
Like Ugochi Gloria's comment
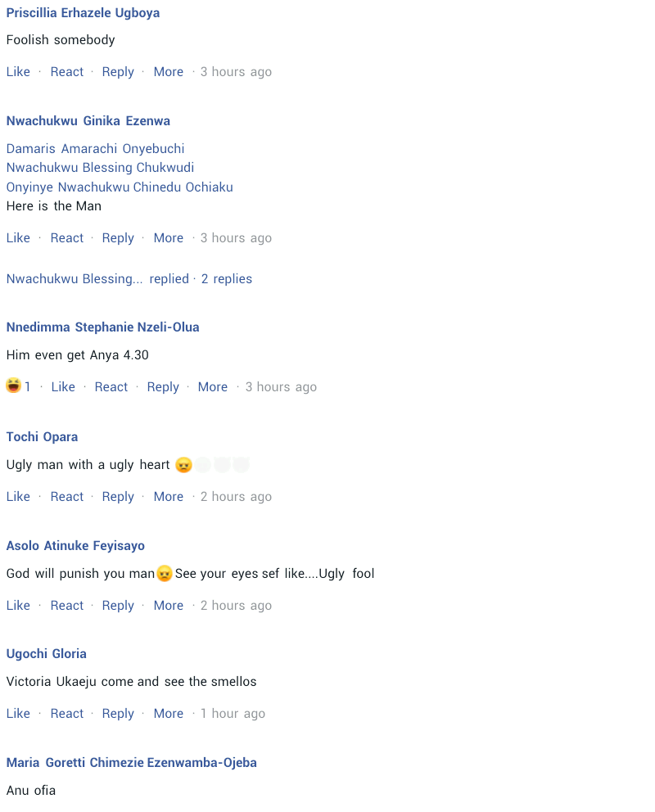(x=18, y=714)
